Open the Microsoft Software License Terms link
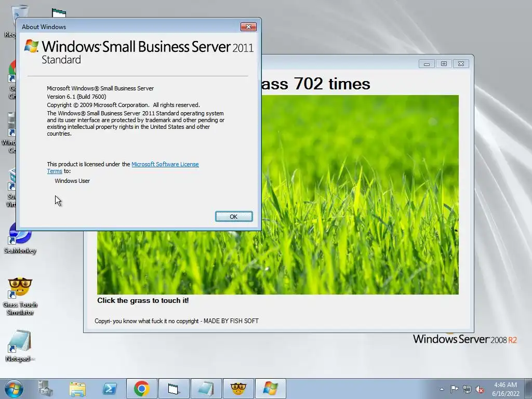The width and height of the screenshot is (532, 399). tap(165, 164)
